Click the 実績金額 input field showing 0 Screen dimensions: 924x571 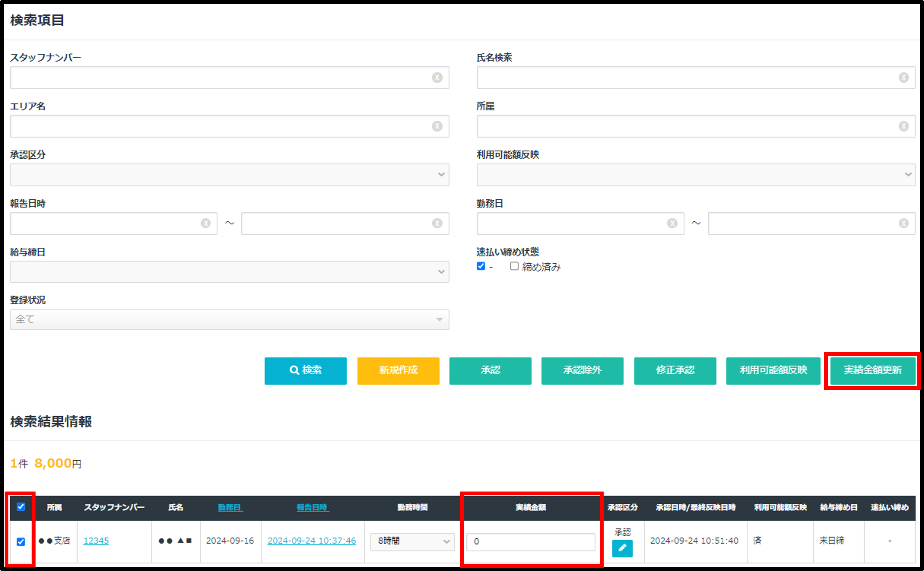pos(530,541)
